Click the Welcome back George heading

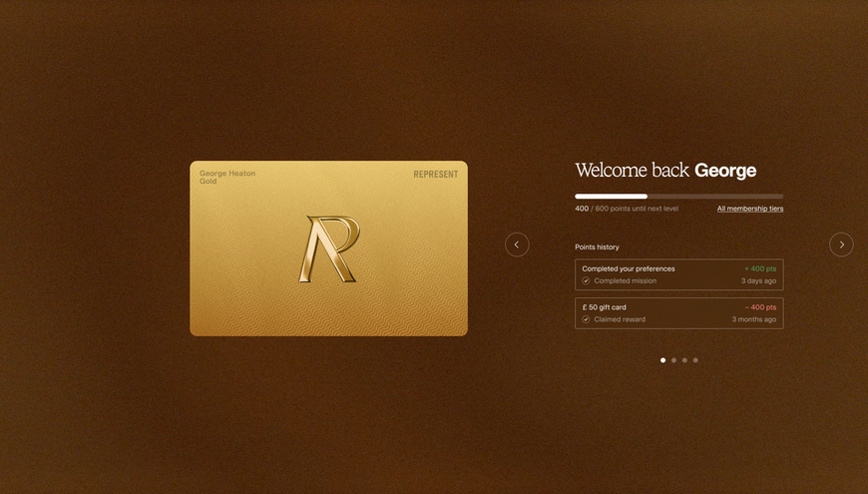(x=665, y=170)
